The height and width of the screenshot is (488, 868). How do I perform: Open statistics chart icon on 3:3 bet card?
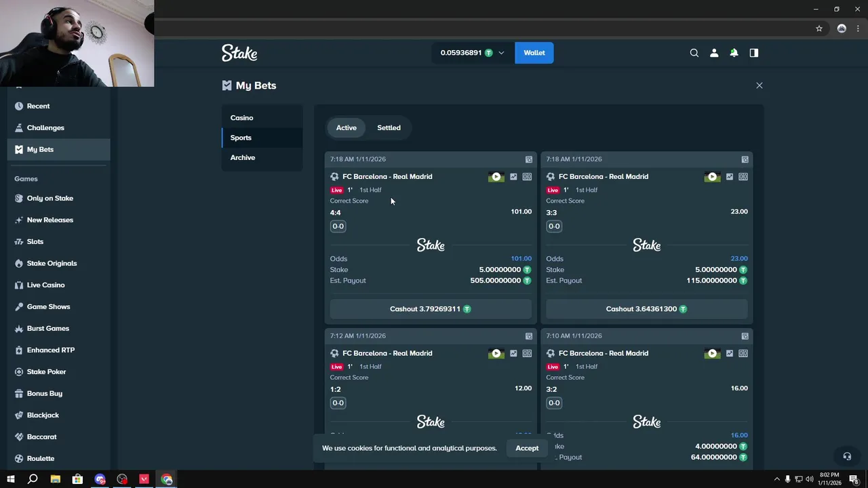pos(729,177)
